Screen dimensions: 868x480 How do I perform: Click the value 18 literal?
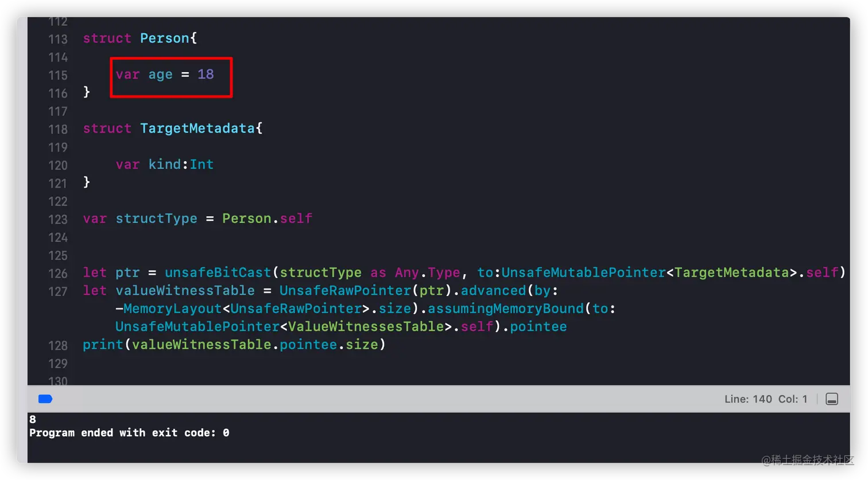coord(206,74)
